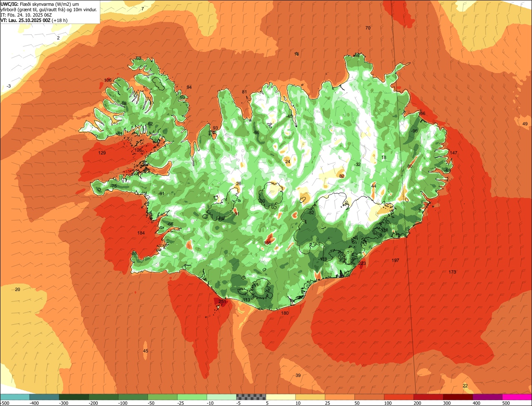Click the map value 223 on the southeast coast
This screenshot has width=532, height=406.
click(x=362, y=263)
